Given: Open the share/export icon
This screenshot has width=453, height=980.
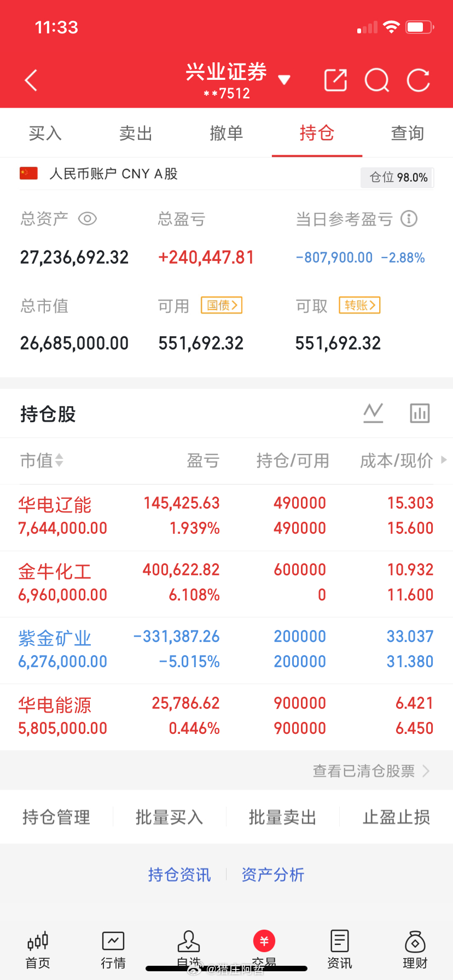Looking at the screenshot, I should (336, 80).
